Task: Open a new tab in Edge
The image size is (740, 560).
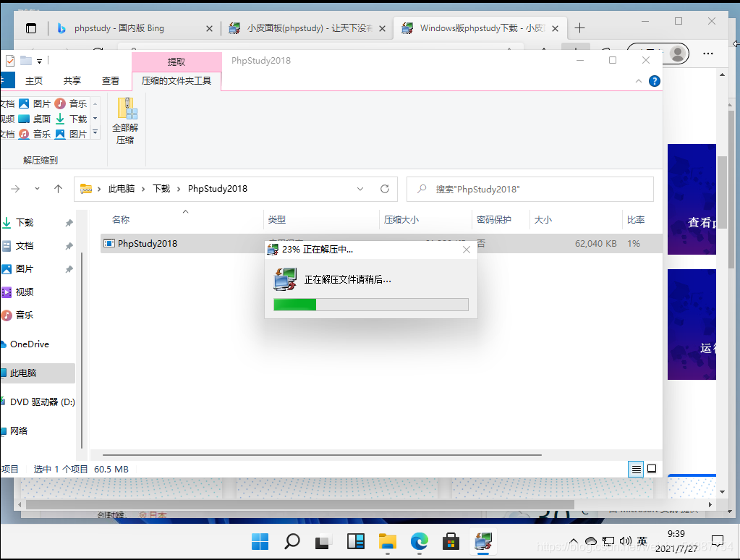Action: pyautogui.click(x=579, y=28)
